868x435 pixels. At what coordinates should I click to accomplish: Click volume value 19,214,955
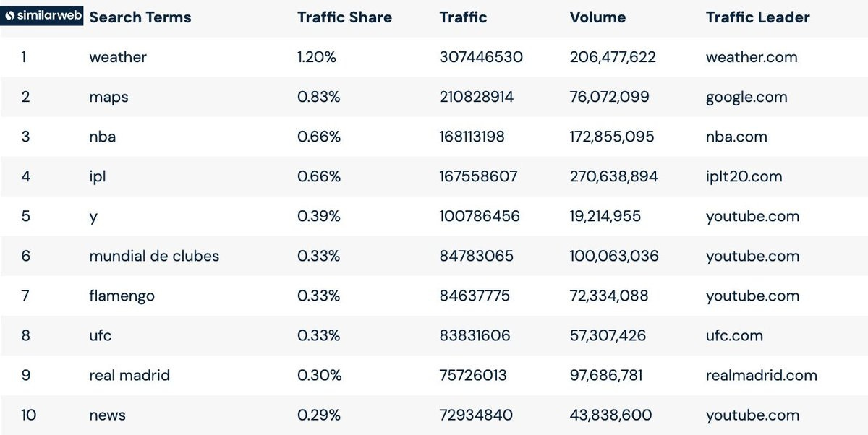(605, 216)
